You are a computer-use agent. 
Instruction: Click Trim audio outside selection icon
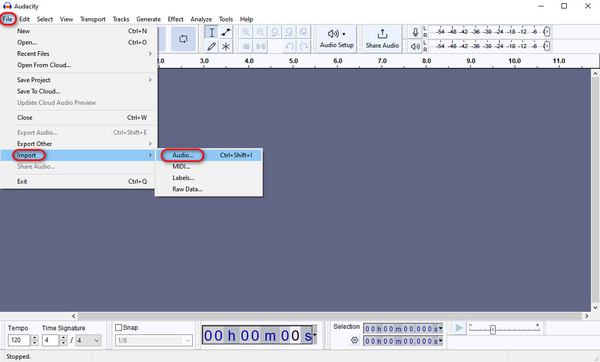tap(246, 47)
